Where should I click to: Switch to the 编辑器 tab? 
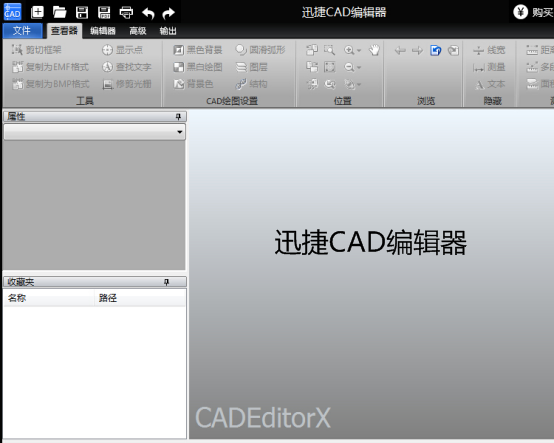pyautogui.click(x=103, y=31)
